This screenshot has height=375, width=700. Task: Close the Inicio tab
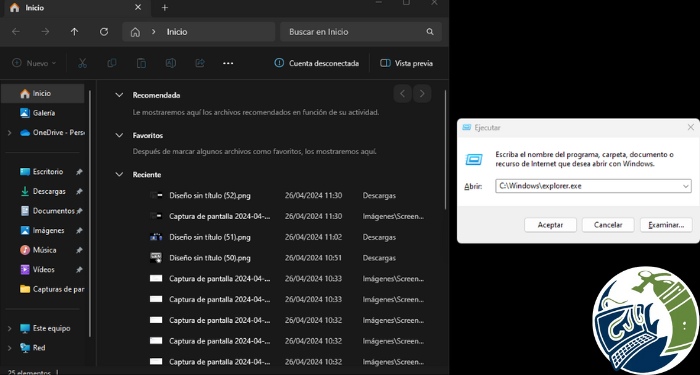138,7
